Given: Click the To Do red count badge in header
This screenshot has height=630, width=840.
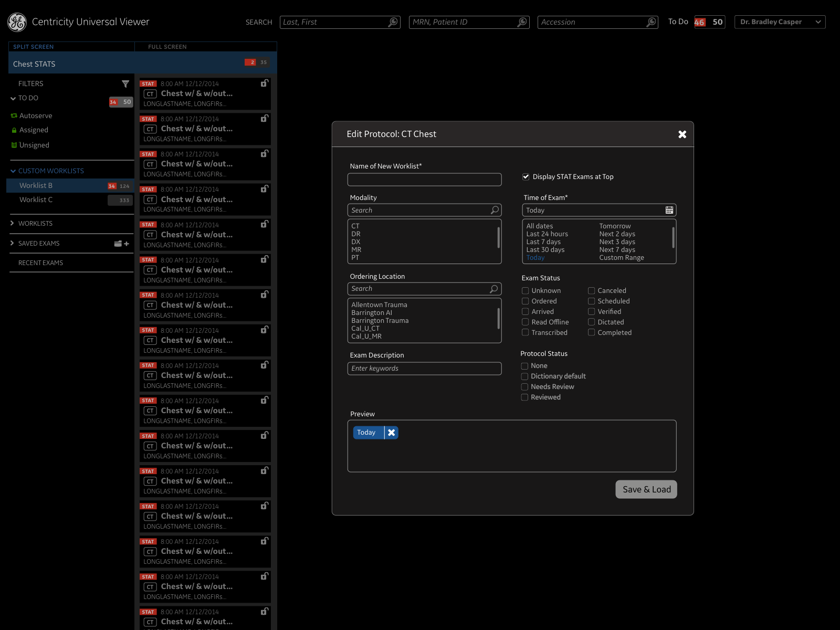Looking at the screenshot, I should (700, 22).
